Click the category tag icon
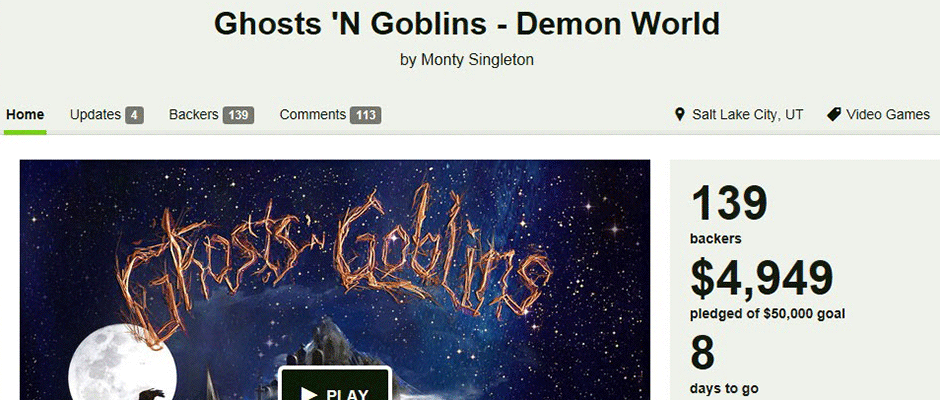Image resolution: width=940 pixels, height=400 pixels. coord(834,114)
